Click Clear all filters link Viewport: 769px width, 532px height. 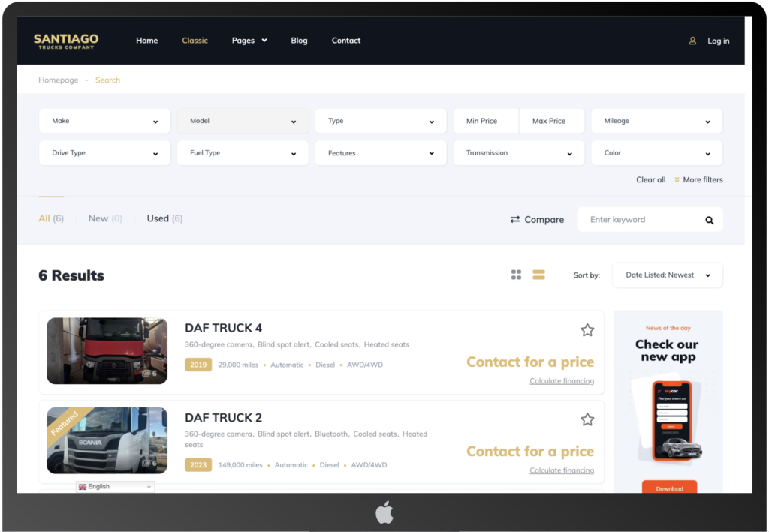(650, 180)
